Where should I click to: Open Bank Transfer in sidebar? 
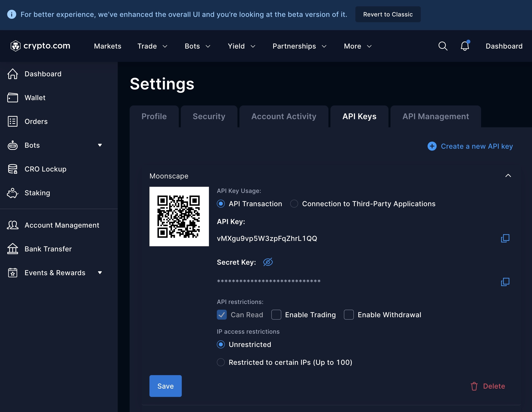[x=48, y=249]
